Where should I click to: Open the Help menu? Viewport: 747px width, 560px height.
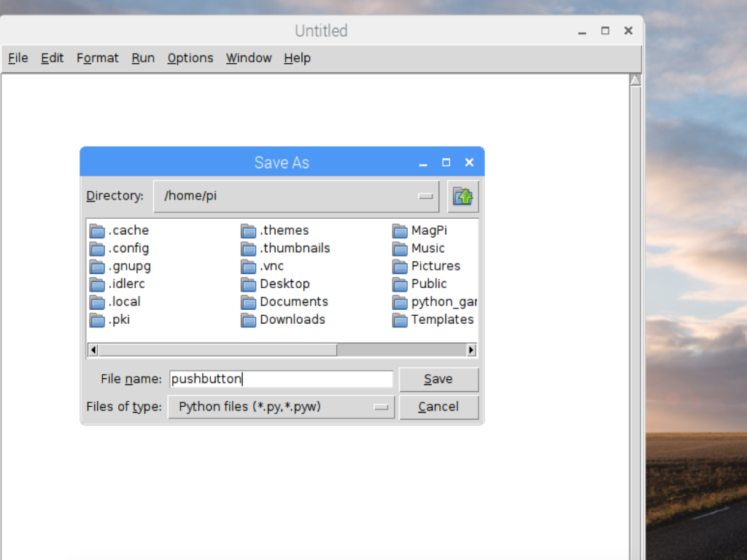(x=298, y=58)
